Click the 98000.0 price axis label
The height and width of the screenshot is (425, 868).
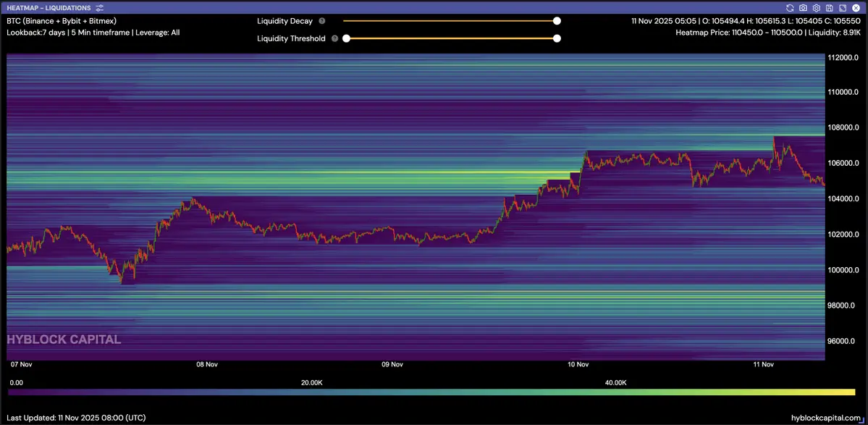click(x=843, y=306)
